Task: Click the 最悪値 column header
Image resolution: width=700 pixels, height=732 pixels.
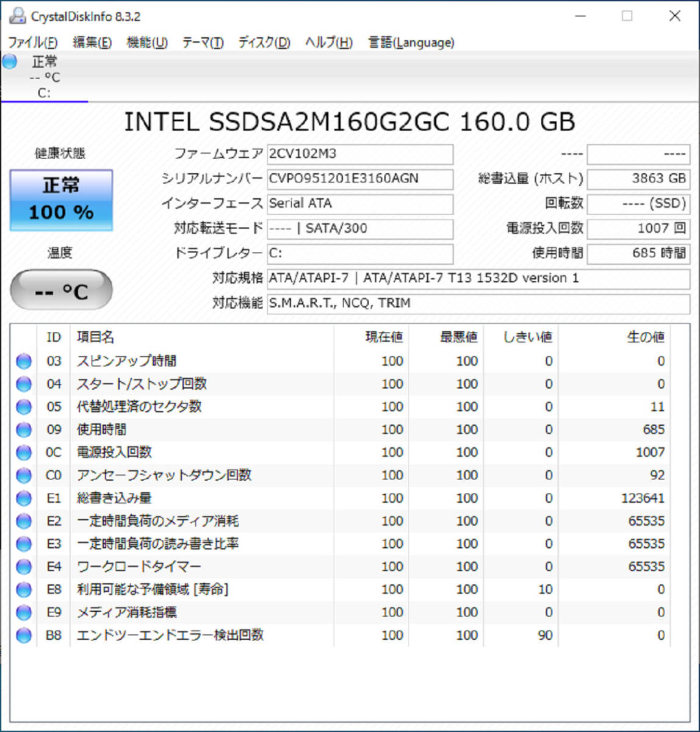Action: coord(446,337)
